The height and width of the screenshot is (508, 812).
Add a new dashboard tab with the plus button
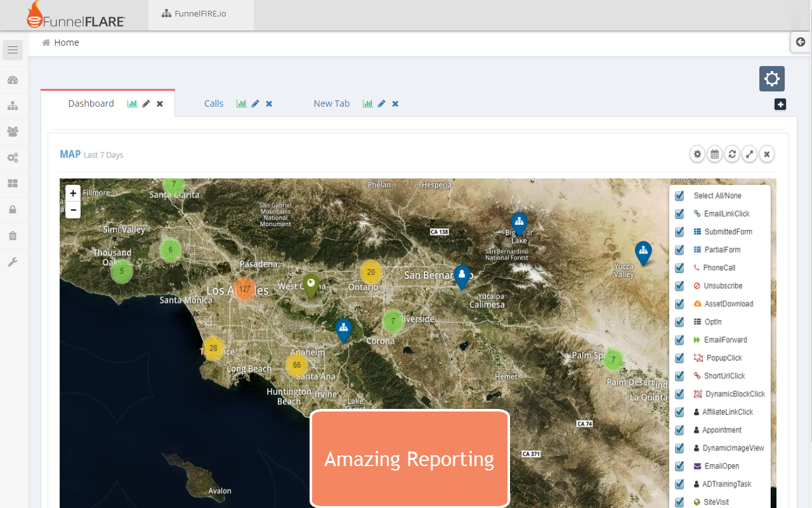(x=780, y=104)
